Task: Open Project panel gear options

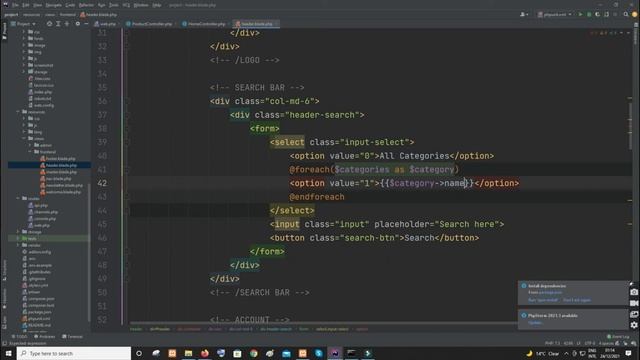Action: [x=78, y=24]
